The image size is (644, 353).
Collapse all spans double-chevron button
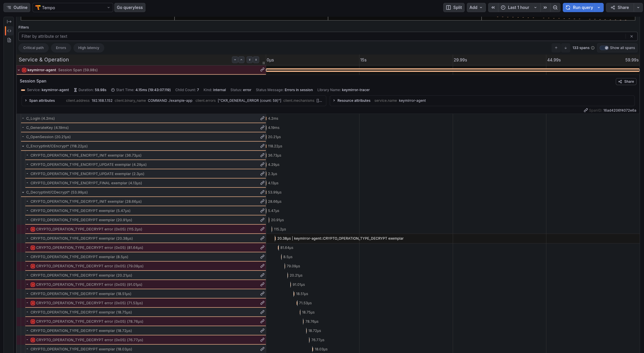click(x=256, y=60)
